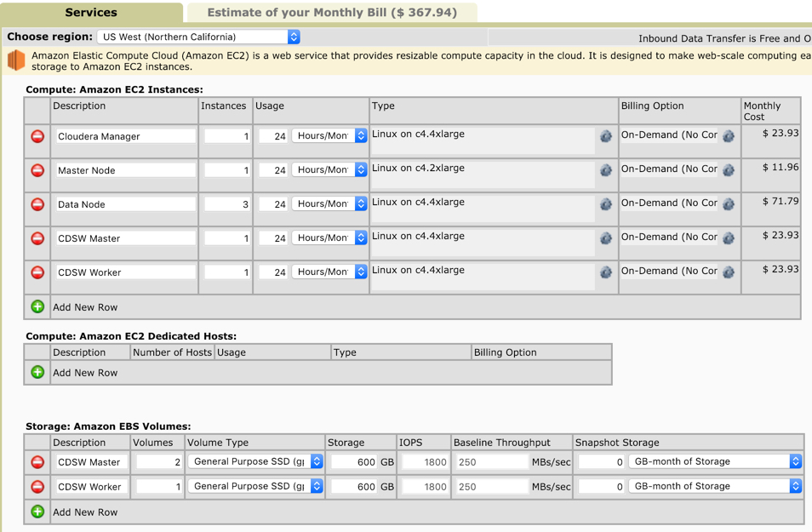
Task: Edit CDSW Worker volumes count field
Action: point(158,487)
